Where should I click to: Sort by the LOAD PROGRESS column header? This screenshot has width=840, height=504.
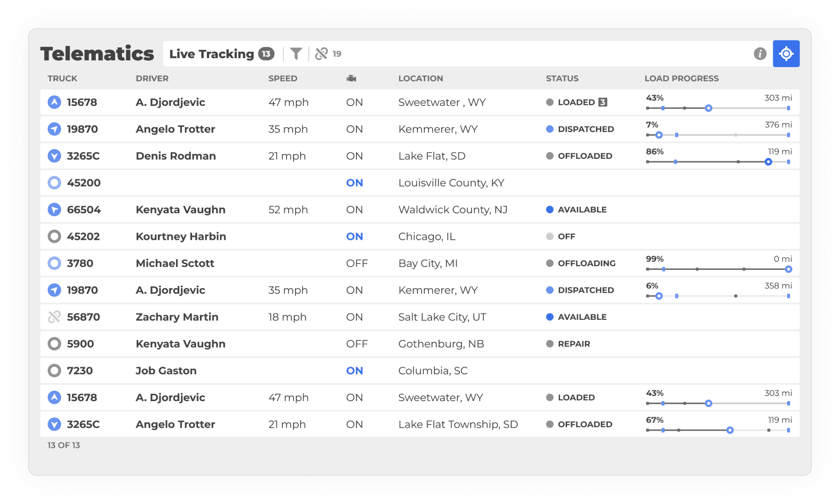(x=681, y=79)
